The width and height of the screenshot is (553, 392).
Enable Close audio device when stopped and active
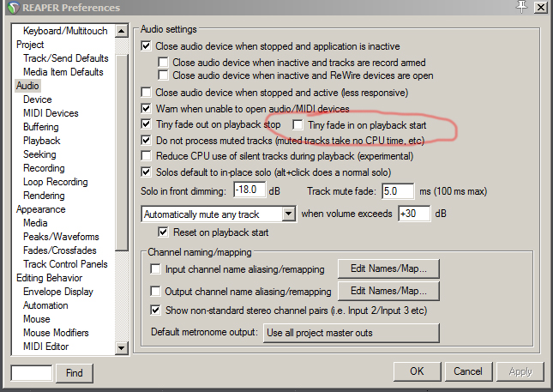coord(146,92)
